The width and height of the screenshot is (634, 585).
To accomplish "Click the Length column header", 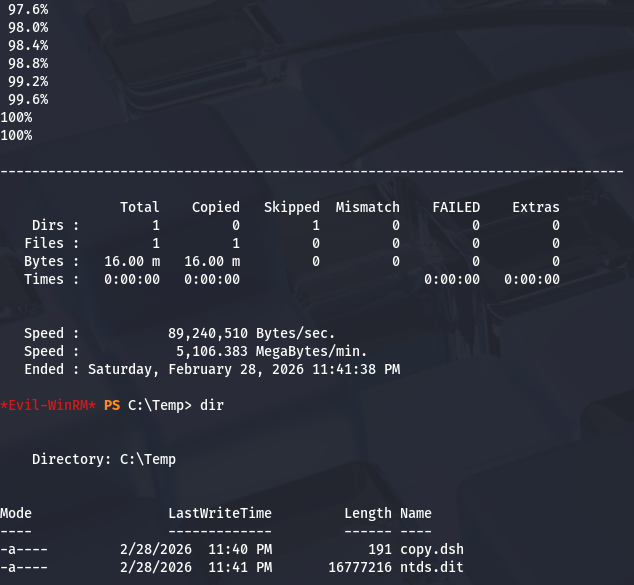I will pyautogui.click(x=368, y=513).
